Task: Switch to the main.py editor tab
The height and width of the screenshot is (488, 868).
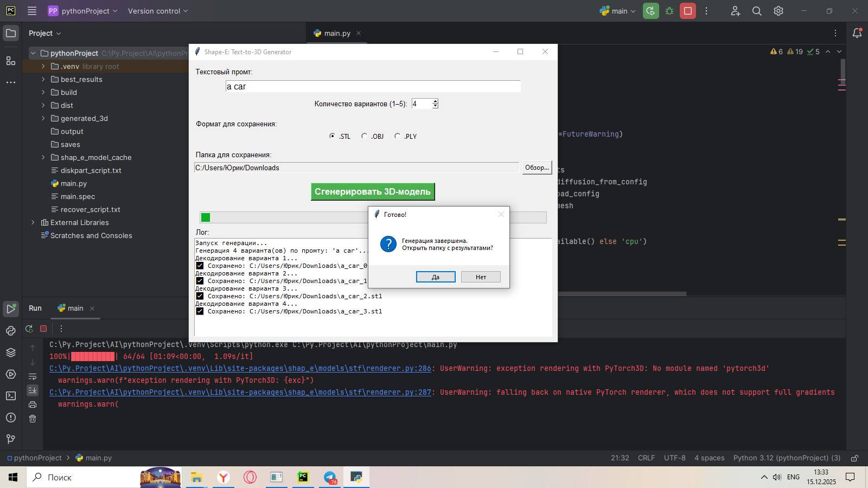Action: (x=336, y=33)
